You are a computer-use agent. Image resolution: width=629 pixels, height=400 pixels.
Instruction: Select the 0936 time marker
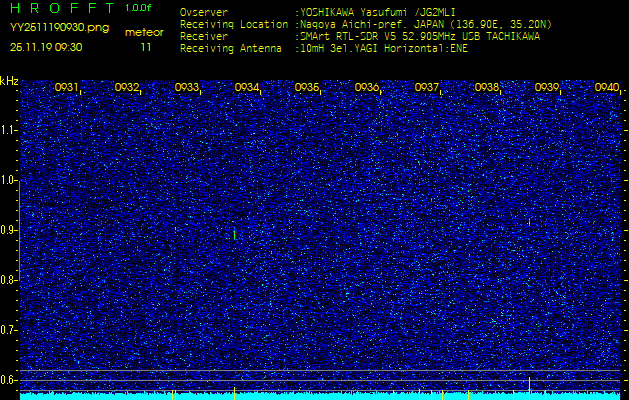[367, 88]
